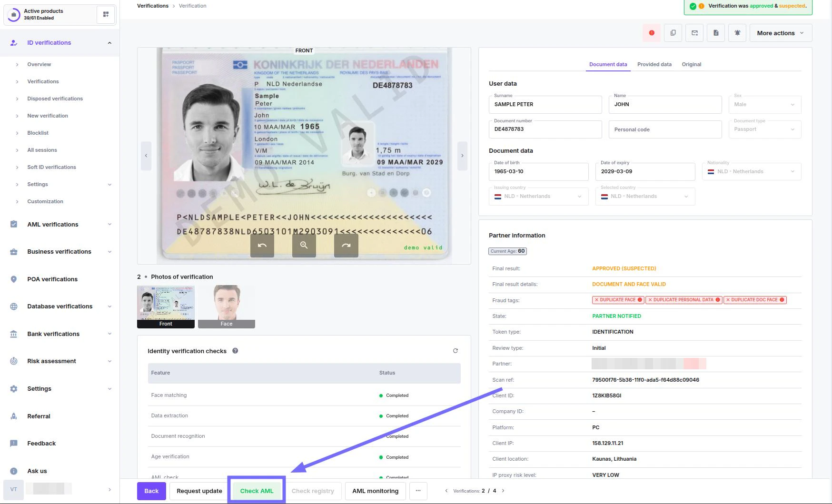Click the Surname input field

click(x=545, y=104)
